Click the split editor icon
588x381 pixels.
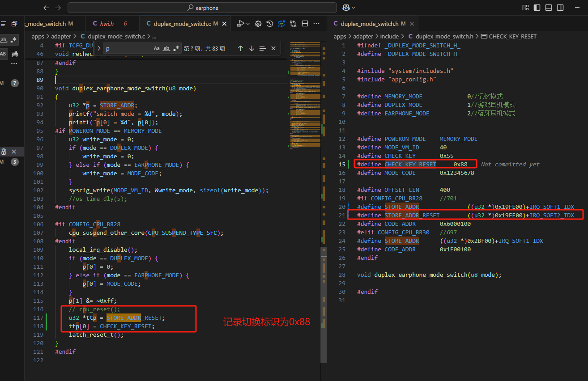(305, 24)
